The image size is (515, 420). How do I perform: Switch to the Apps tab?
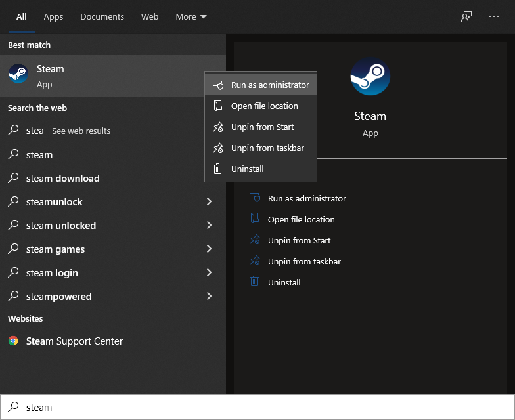coord(53,17)
